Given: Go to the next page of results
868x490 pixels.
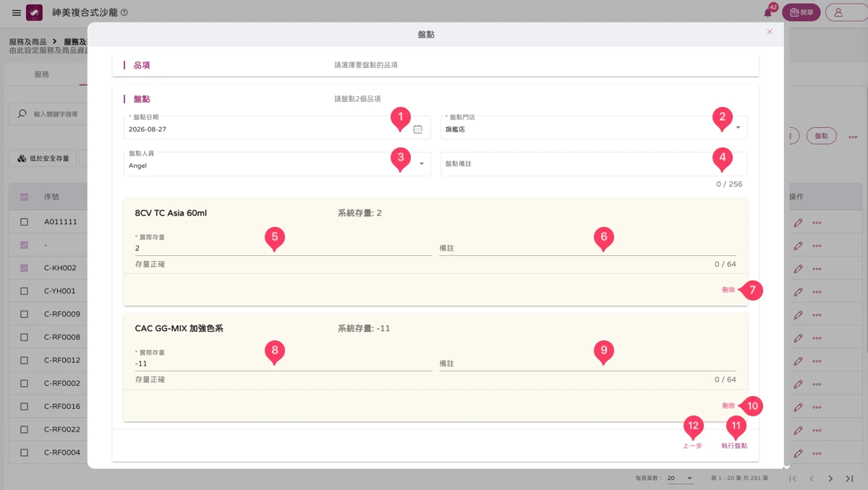Looking at the screenshot, I should click(x=830, y=478).
